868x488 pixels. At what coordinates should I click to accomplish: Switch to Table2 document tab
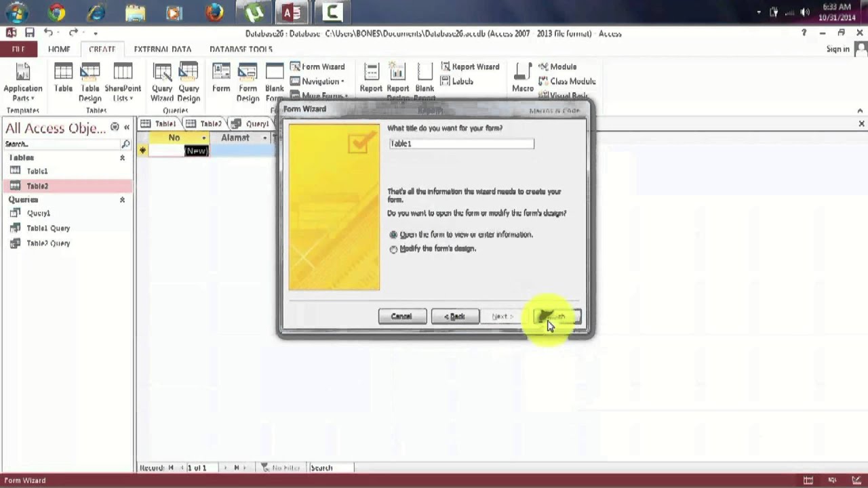[x=204, y=123]
